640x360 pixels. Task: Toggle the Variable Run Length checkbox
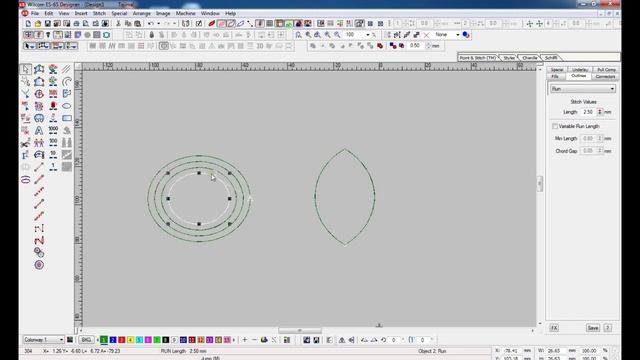[x=555, y=127]
